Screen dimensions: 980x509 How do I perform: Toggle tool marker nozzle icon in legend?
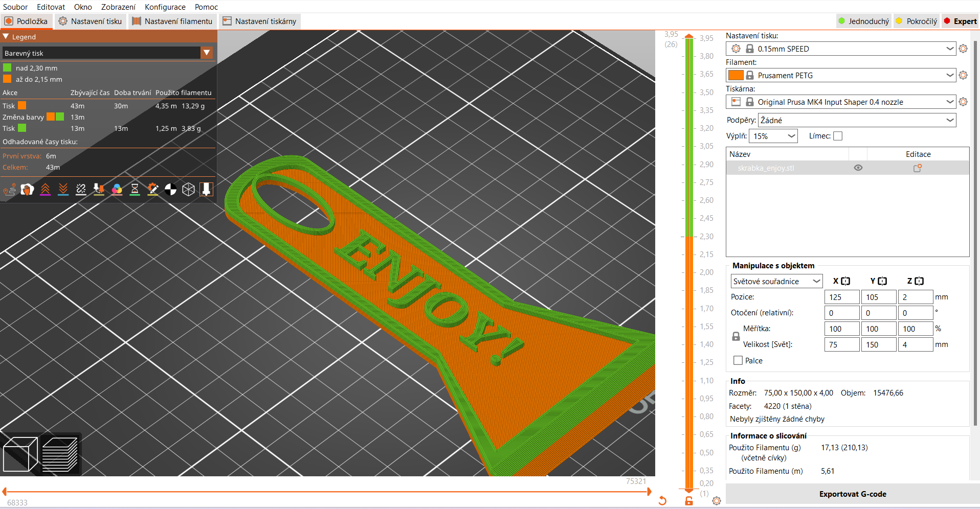pyautogui.click(x=206, y=190)
